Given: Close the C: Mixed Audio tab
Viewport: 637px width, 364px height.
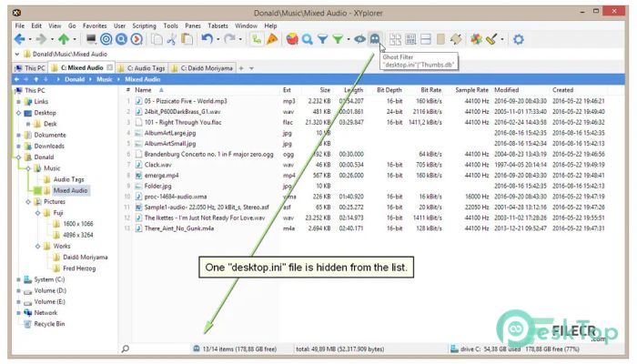Looking at the screenshot, I should click(x=109, y=67).
